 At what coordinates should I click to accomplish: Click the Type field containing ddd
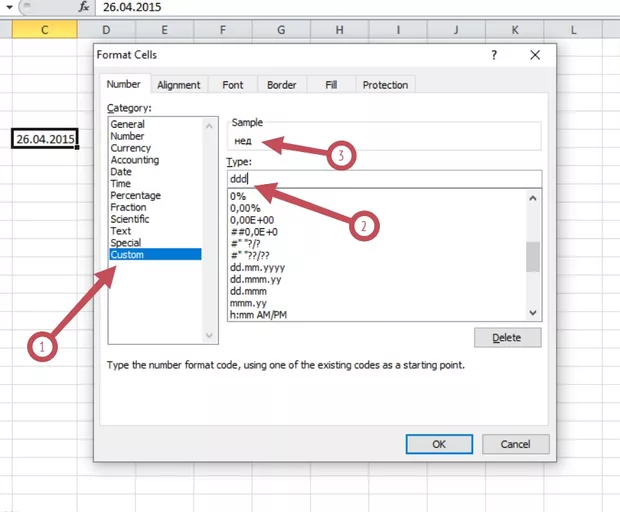tap(384, 179)
